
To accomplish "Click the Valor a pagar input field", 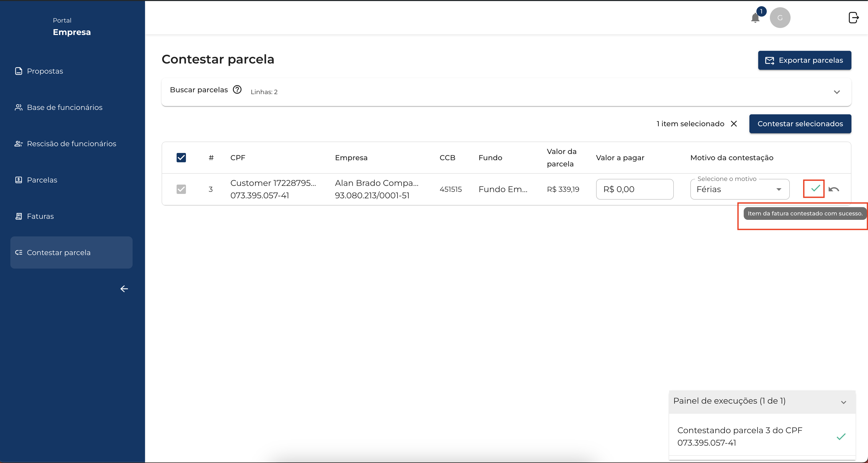I will pyautogui.click(x=634, y=189).
